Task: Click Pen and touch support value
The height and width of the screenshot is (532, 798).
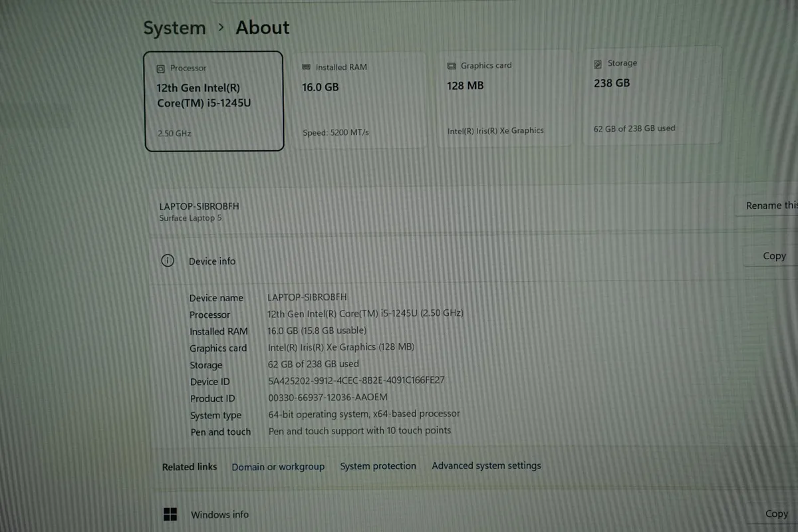Action: click(360, 430)
